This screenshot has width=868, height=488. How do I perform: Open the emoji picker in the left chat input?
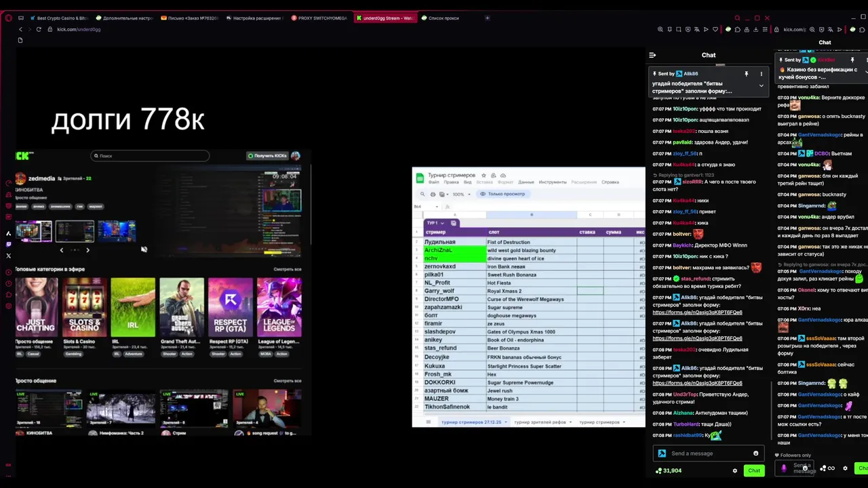point(755,453)
